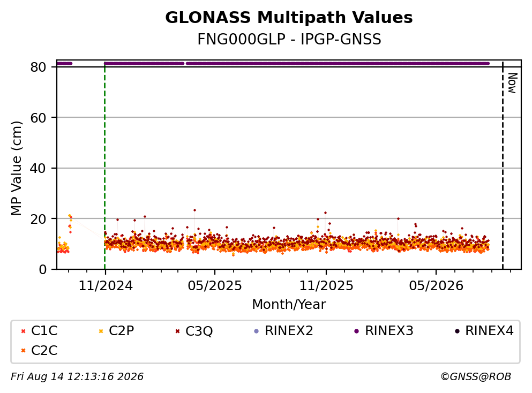Click the C3Q legend marker
The width and height of the screenshot is (532, 393).
click(177, 331)
